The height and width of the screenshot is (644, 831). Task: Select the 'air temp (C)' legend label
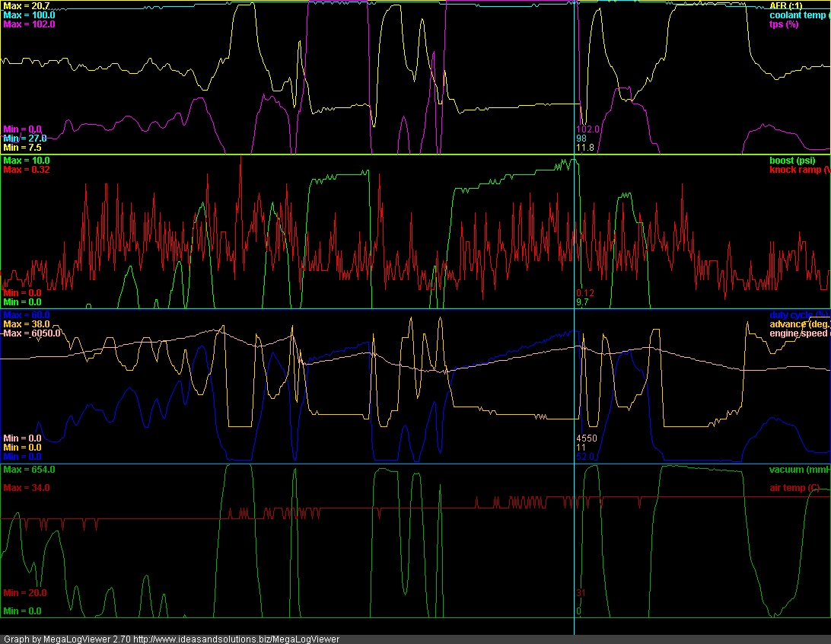point(794,488)
